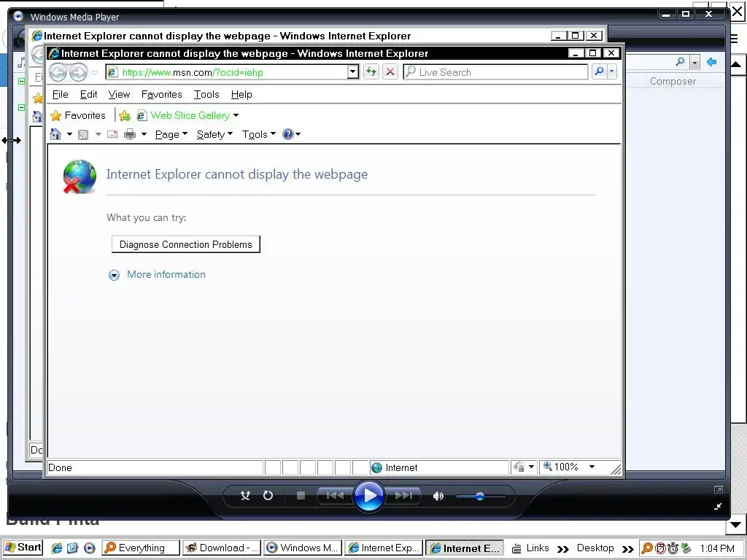Click the Composer column header
Screen dimensions: 747x560
[673, 82]
